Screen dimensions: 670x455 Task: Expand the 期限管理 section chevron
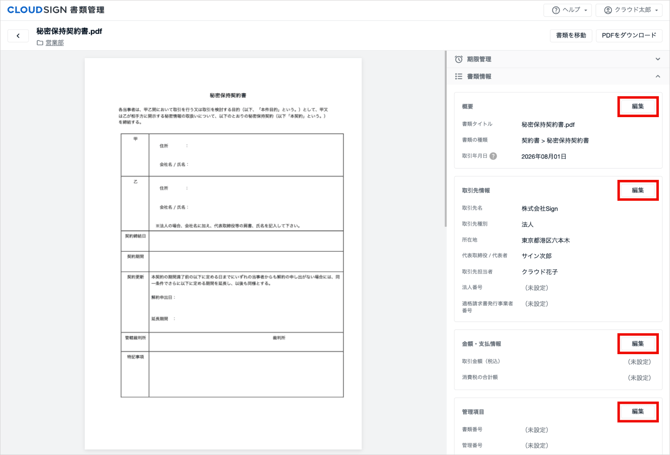click(x=658, y=59)
